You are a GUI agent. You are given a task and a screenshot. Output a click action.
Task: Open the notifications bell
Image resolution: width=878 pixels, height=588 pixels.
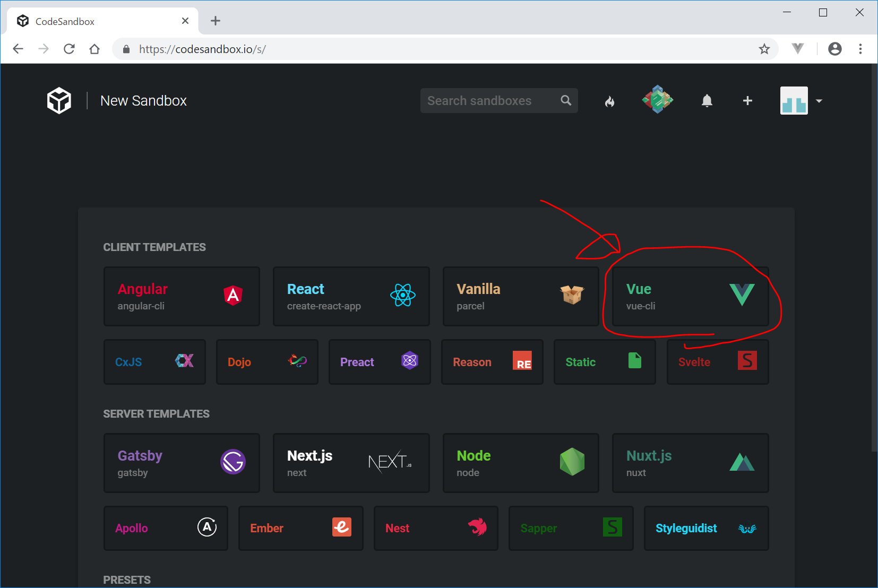[x=707, y=101]
